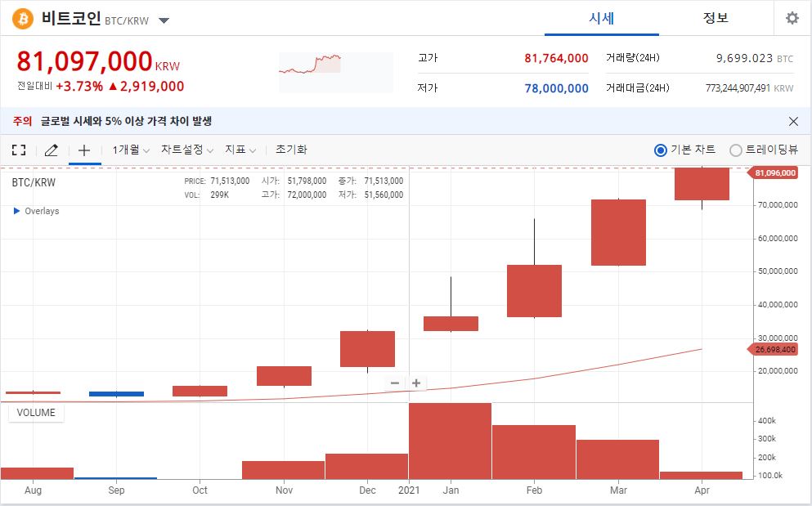Click the 저가 value 78,000,000

tap(556, 88)
